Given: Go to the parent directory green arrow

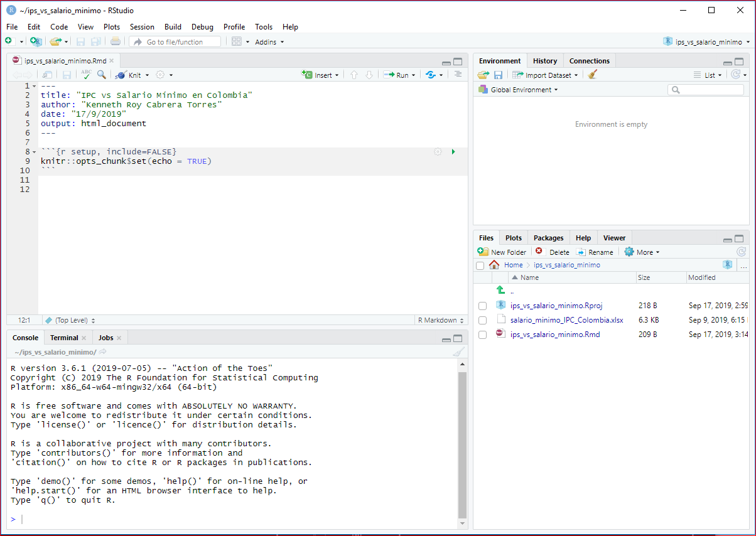Looking at the screenshot, I should 500,290.
